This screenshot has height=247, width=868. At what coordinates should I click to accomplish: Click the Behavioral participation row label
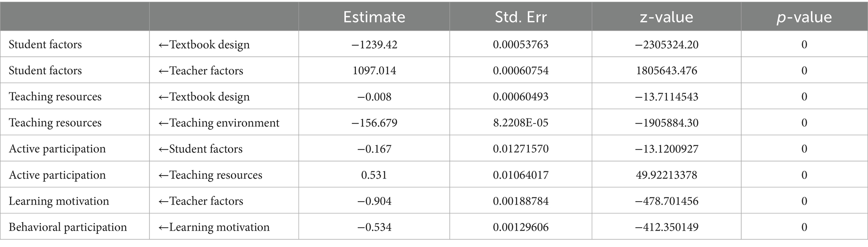point(68,227)
